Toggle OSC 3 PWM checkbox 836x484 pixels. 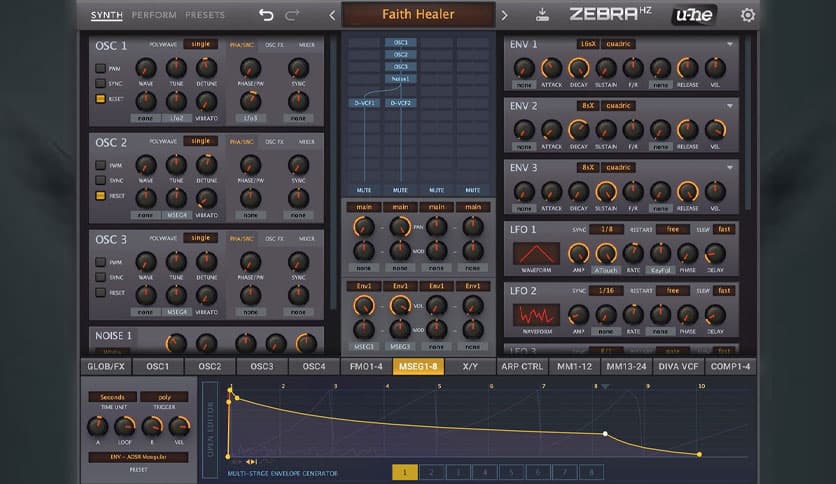tap(100, 262)
